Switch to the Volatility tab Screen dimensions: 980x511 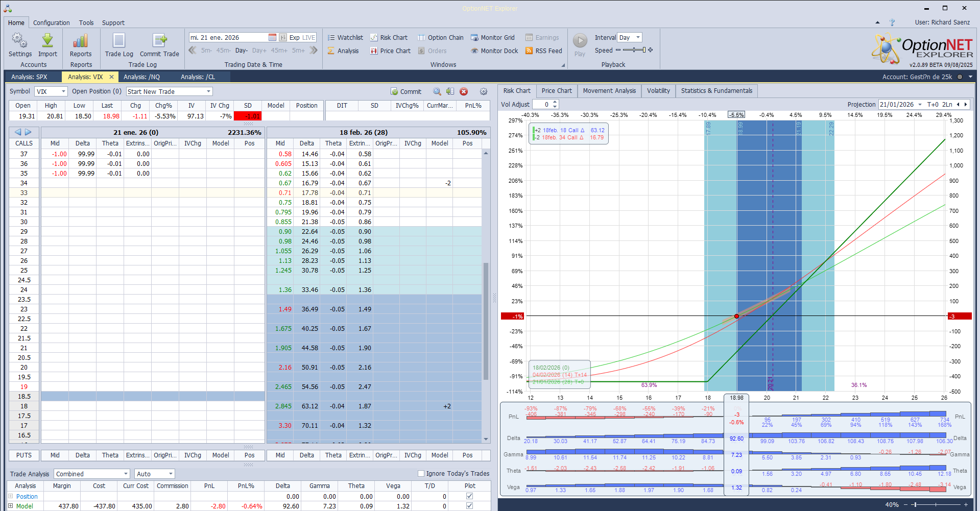pos(658,91)
